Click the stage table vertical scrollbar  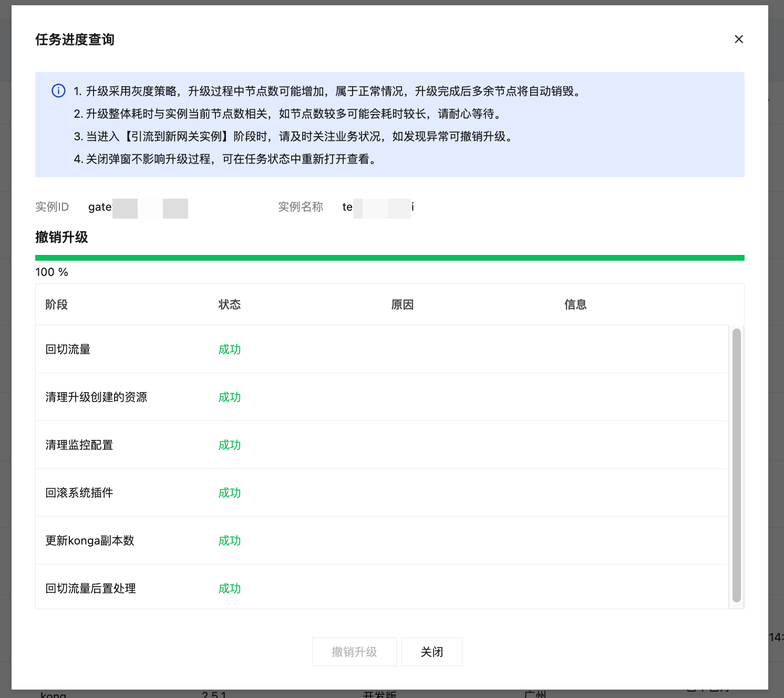[737, 465]
